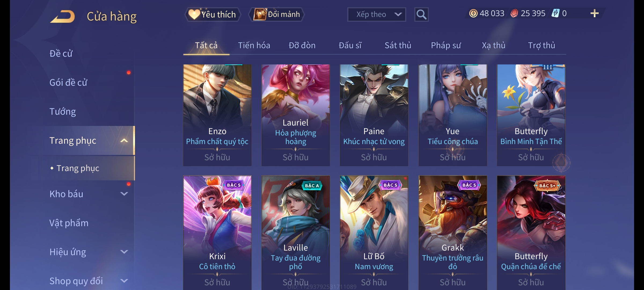Open Gói đề cử in the sidebar

pos(68,82)
